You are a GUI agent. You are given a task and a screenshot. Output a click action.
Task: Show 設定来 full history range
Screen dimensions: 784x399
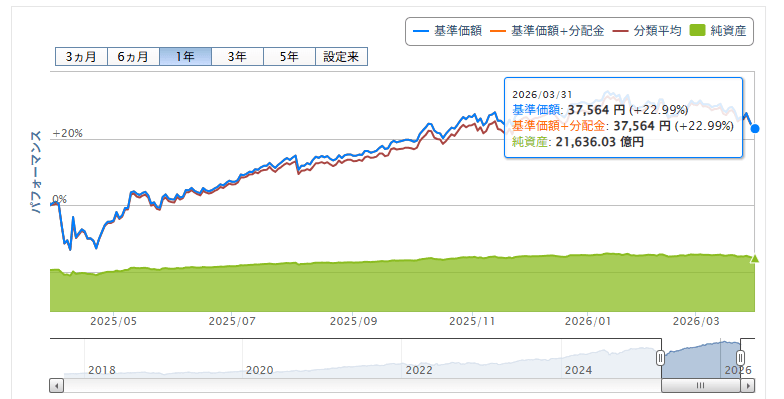[x=342, y=56]
